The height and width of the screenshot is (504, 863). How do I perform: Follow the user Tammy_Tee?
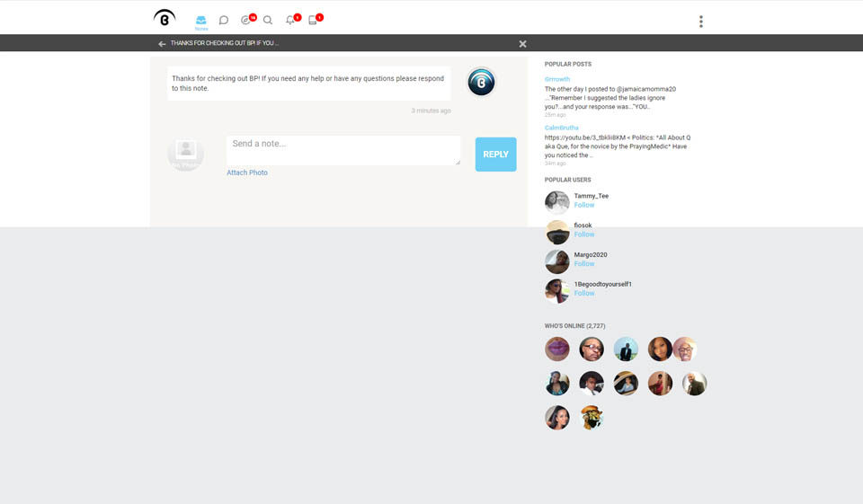[584, 206]
